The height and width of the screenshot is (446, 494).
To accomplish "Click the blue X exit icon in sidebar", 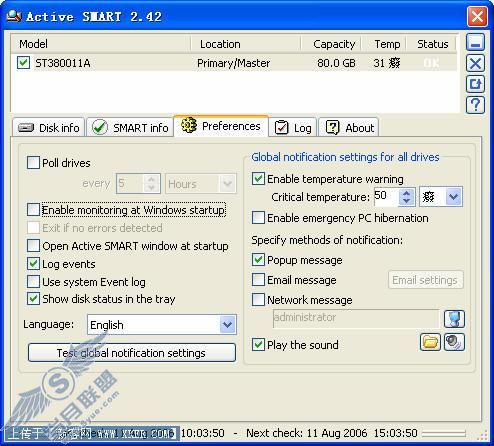I will (x=475, y=64).
